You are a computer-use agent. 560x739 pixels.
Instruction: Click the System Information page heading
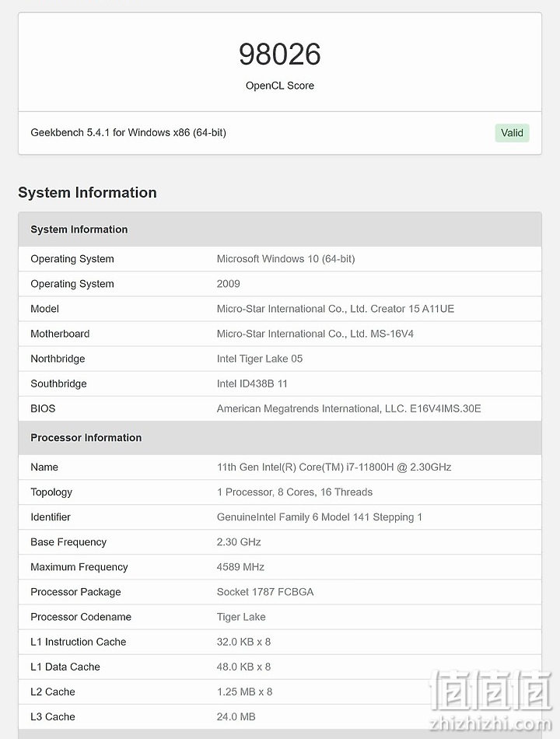(x=87, y=192)
